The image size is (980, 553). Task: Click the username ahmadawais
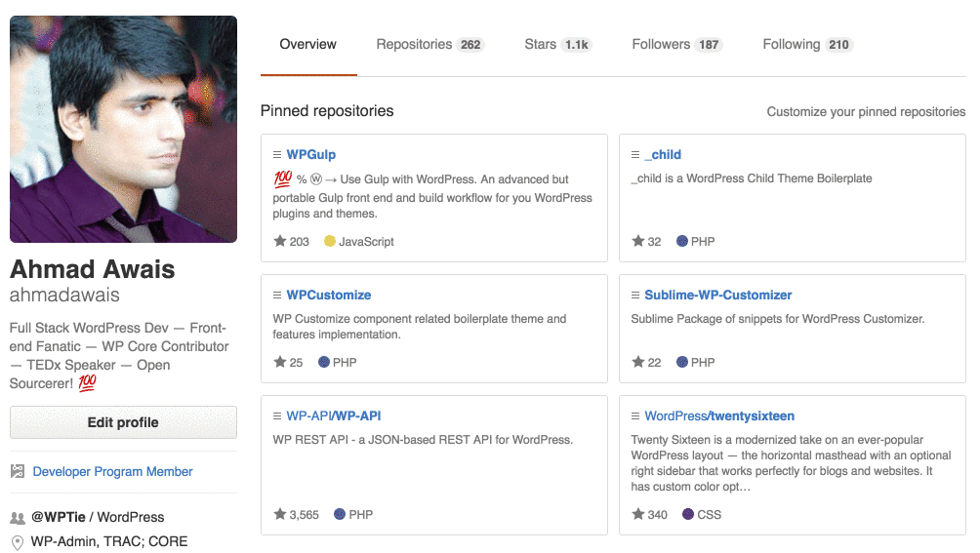click(x=64, y=295)
